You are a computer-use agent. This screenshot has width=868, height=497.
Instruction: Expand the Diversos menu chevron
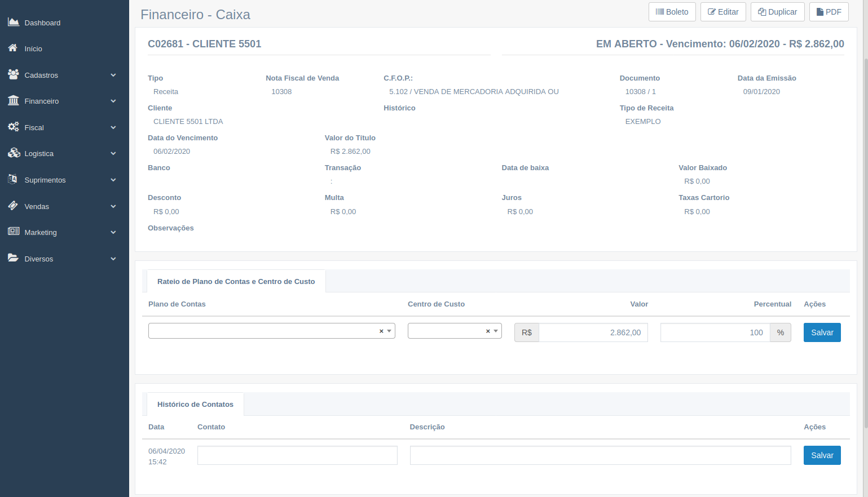[x=113, y=259]
